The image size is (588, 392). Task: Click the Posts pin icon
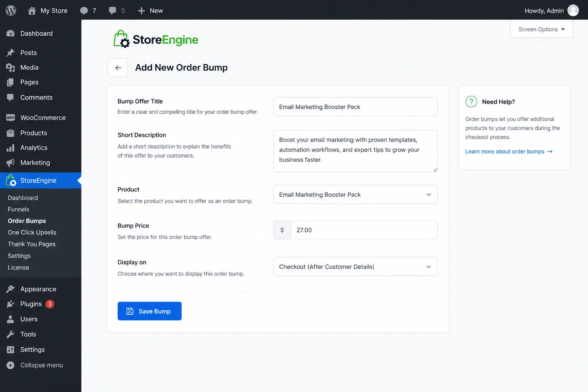coord(11,52)
